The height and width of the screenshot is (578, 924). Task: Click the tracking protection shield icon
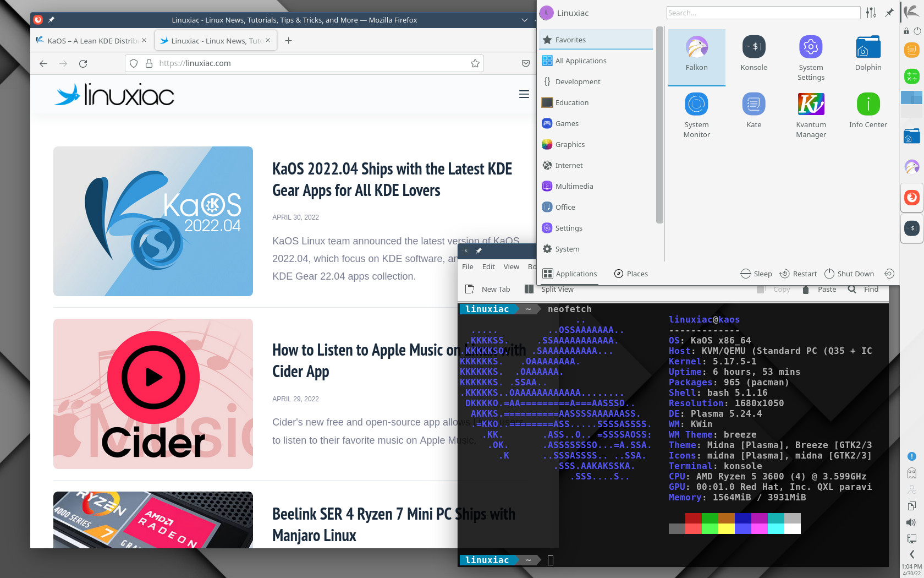pos(134,63)
